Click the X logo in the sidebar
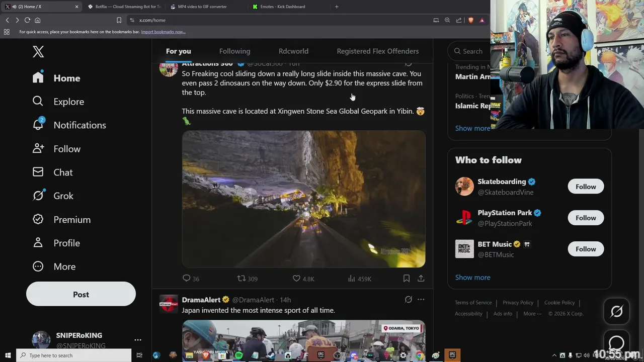 click(x=38, y=51)
